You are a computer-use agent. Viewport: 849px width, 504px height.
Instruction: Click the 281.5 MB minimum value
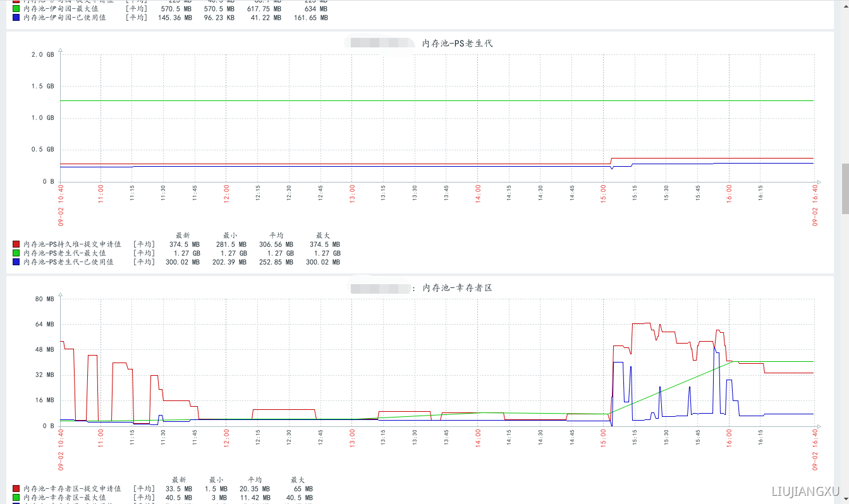point(230,244)
